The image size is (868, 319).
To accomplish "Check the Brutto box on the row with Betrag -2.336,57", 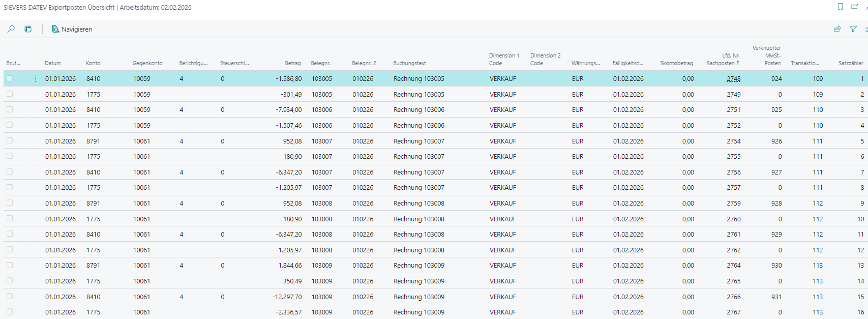I will pyautogui.click(x=10, y=311).
